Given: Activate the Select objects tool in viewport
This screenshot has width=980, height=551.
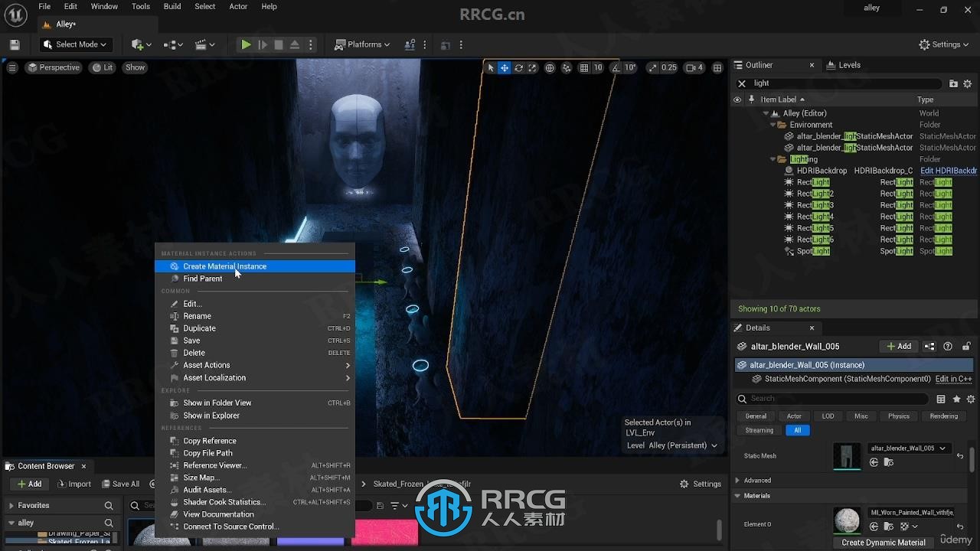Looking at the screenshot, I should (491, 67).
